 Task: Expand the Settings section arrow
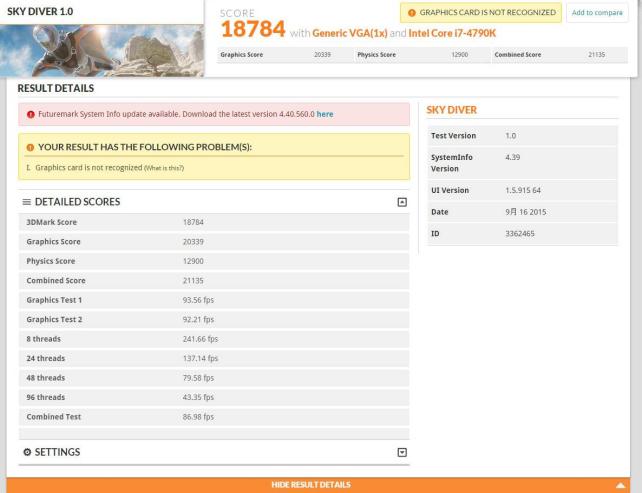point(402,452)
